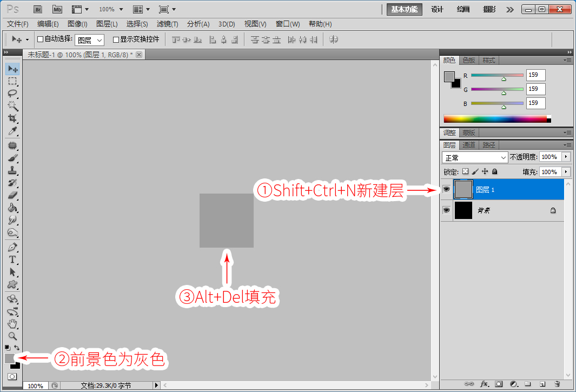Open the 滤镜(T) menu
The width and height of the screenshot is (576, 392).
pyautogui.click(x=167, y=24)
